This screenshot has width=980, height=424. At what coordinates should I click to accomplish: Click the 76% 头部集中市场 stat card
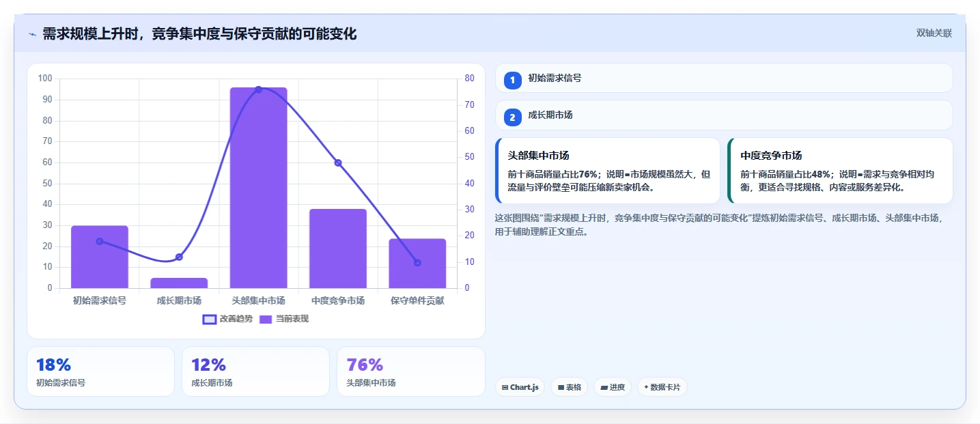(411, 371)
